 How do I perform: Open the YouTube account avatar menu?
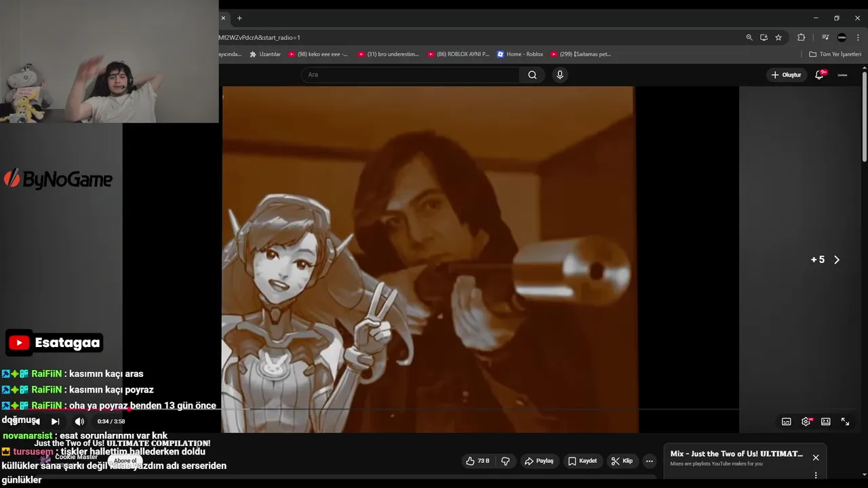pos(842,75)
